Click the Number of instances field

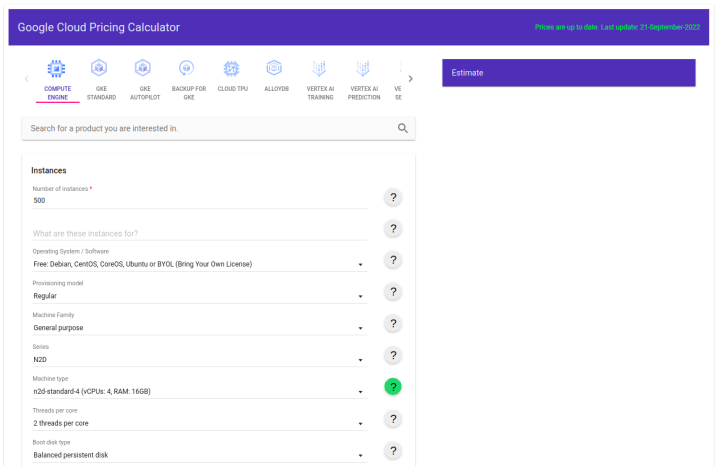(200, 200)
